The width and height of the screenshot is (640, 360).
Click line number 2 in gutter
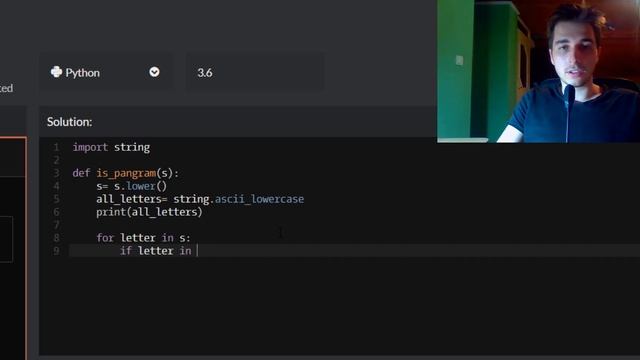(x=56, y=160)
